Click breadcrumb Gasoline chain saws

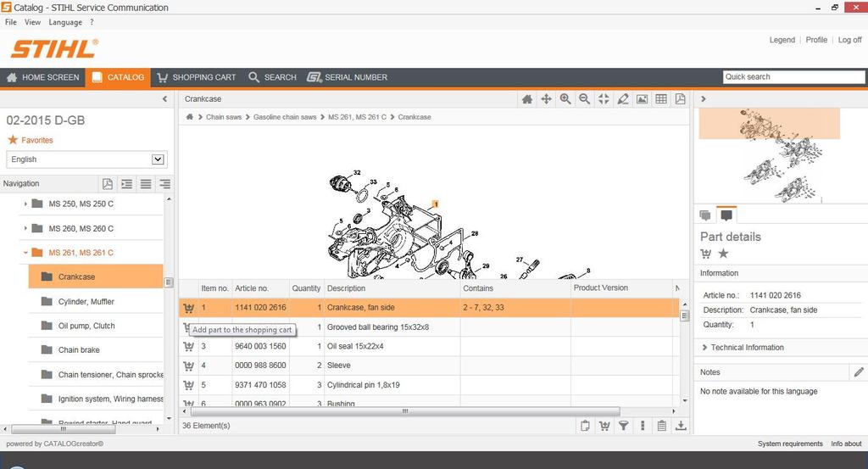pyautogui.click(x=285, y=117)
